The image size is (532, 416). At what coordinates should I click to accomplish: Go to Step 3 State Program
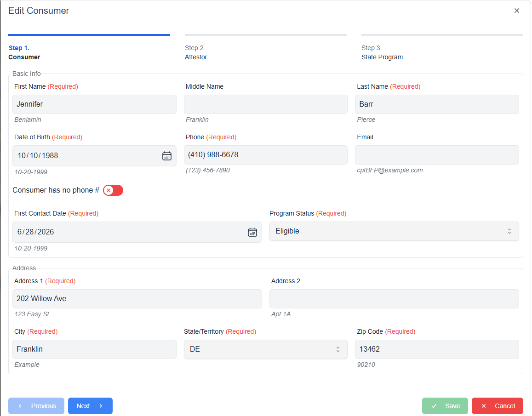pyautogui.click(x=442, y=48)
